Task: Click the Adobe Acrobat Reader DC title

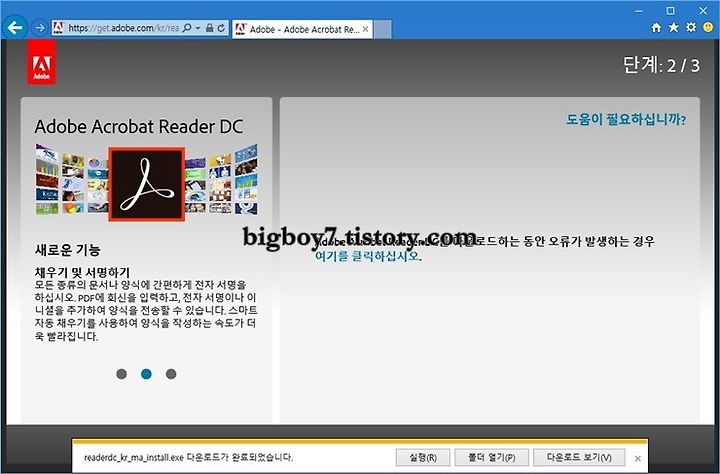Action: pos(139,127)
